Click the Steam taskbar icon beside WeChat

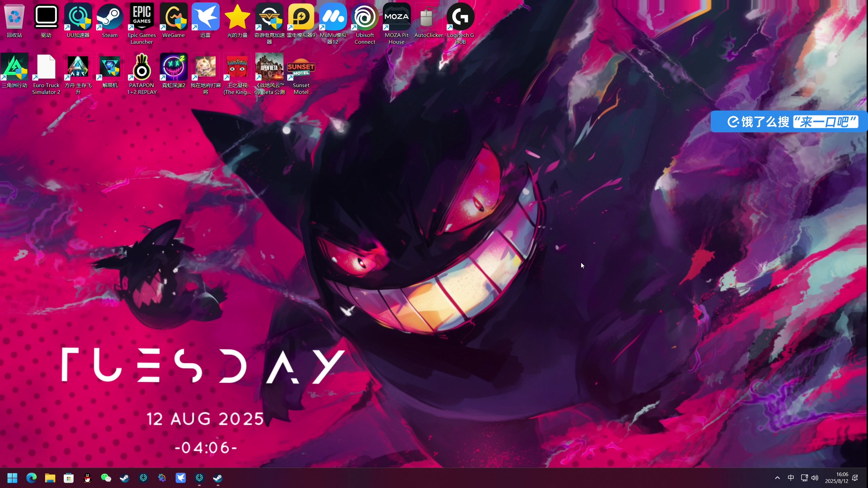pos(125,478)
